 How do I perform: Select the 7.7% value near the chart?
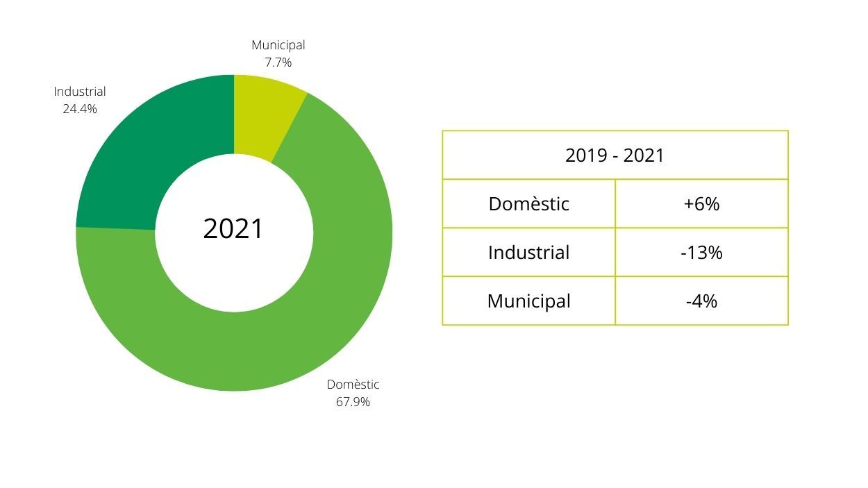tap(278, 62)
